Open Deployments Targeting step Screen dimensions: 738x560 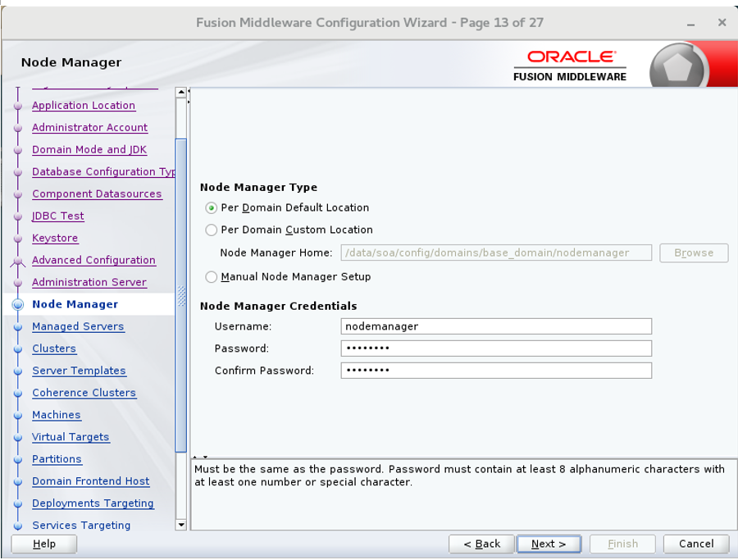click(93, 503)
